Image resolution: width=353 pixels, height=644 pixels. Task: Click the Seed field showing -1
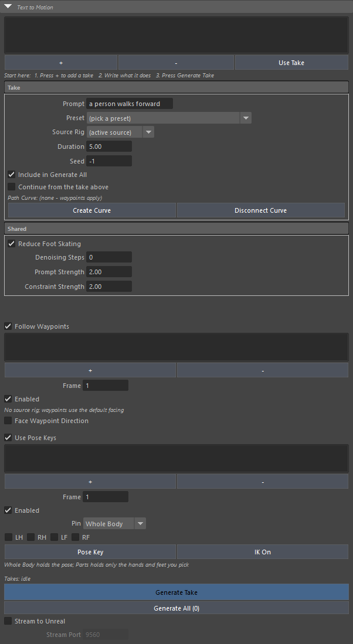(x=109, y=161)
